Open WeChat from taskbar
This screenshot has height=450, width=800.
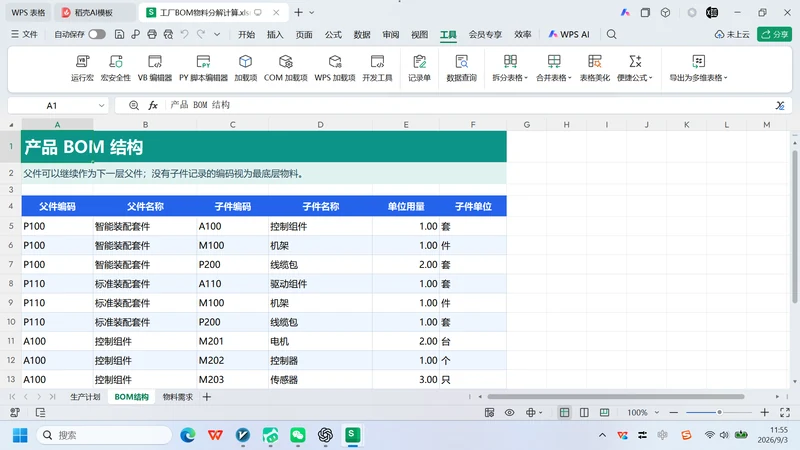(298, 435)
